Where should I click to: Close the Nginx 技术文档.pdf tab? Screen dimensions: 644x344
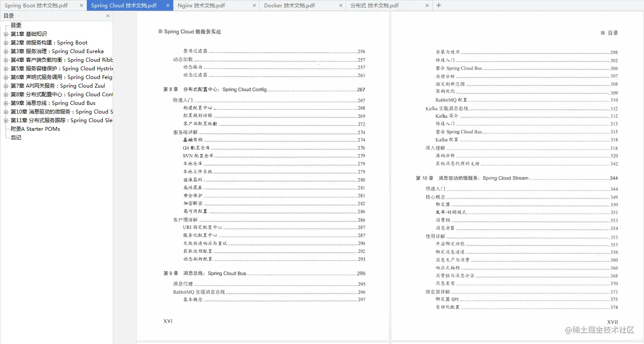254,6
